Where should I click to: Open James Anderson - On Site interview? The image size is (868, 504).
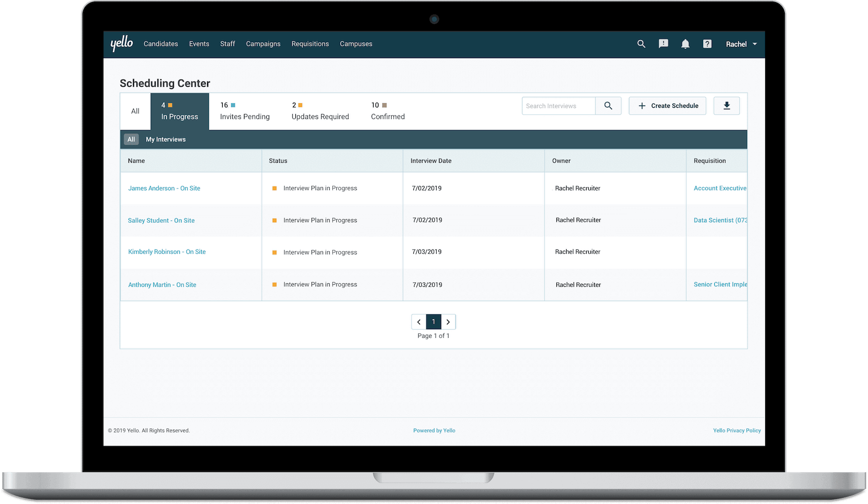click(x=164, y=188)
